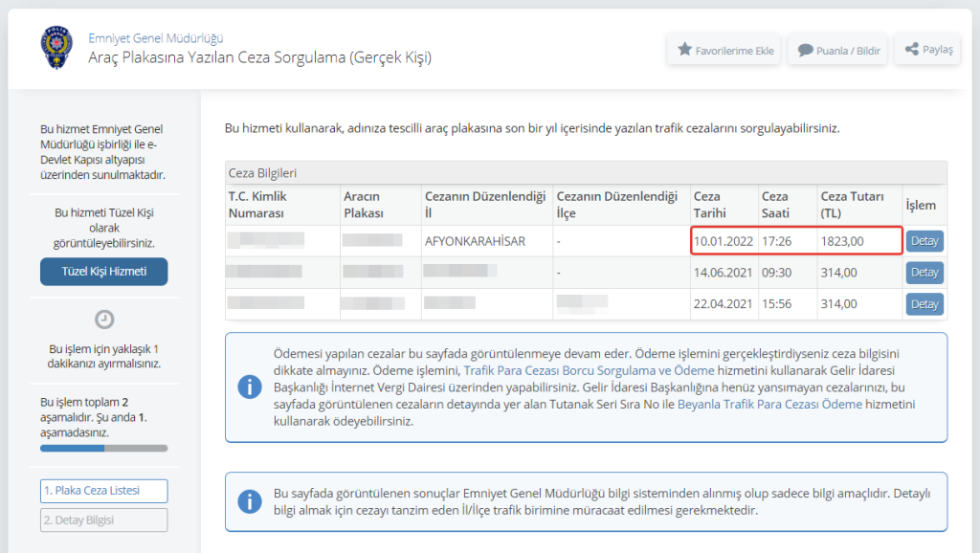The width and height of the screenshot is (980, 553).
Task: Select the 1. Plaka Ceza Listesi step
Action: click(x=103, y=491)
